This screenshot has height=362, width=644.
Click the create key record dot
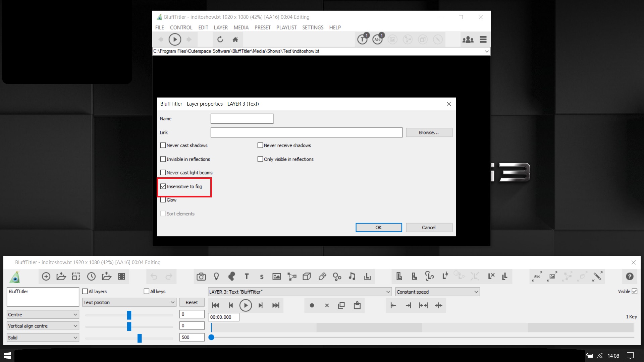312,305
